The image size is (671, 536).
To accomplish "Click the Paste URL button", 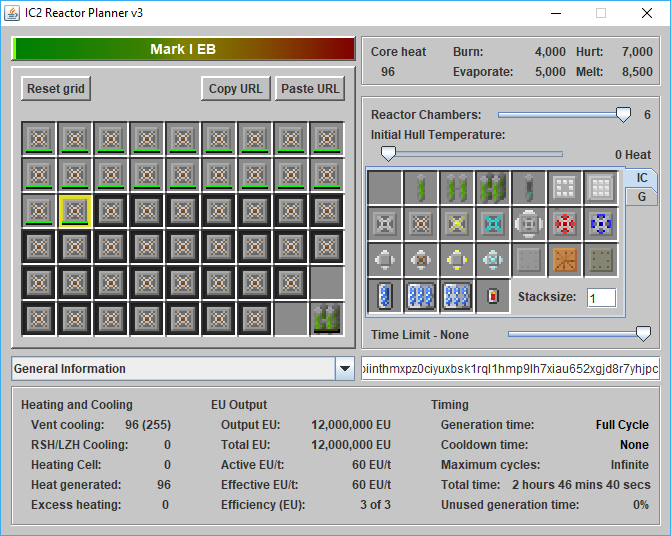I will 310,89.
